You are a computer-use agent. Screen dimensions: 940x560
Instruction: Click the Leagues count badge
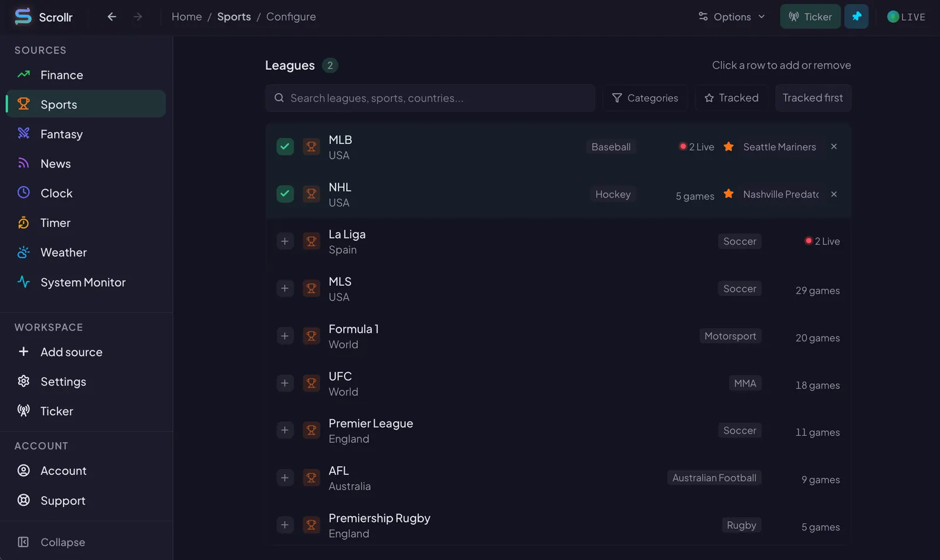pyautogui.click(x=330, y=65)
